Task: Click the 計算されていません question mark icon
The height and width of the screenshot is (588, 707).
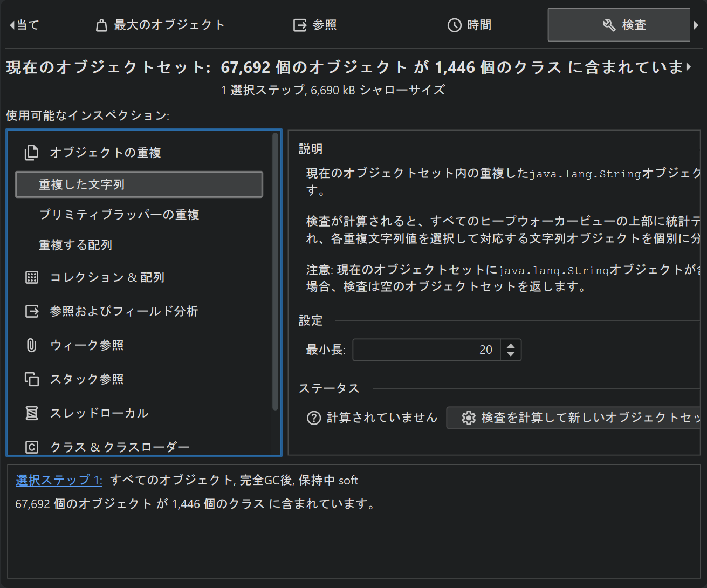Action: click(x=314, y=418)
